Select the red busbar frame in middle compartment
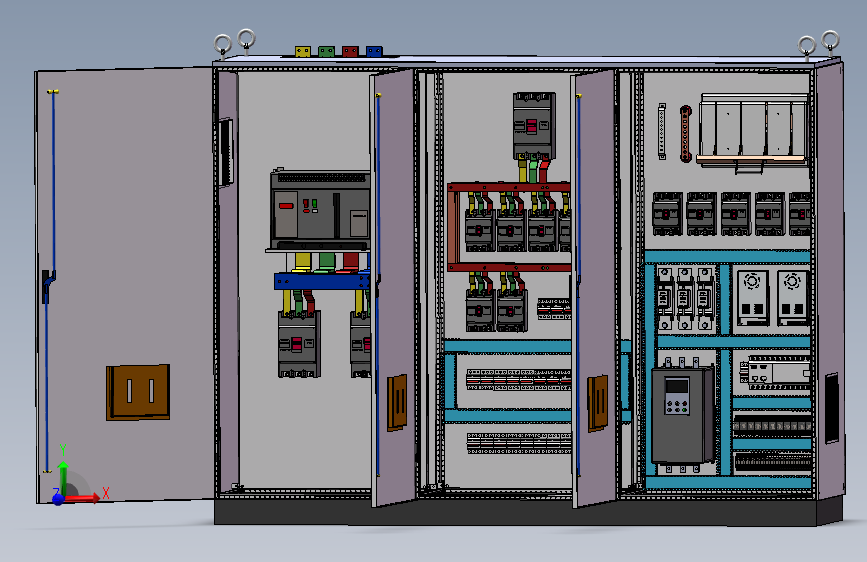867x562 pixels. pyautogui.click(x=509, y=227)
